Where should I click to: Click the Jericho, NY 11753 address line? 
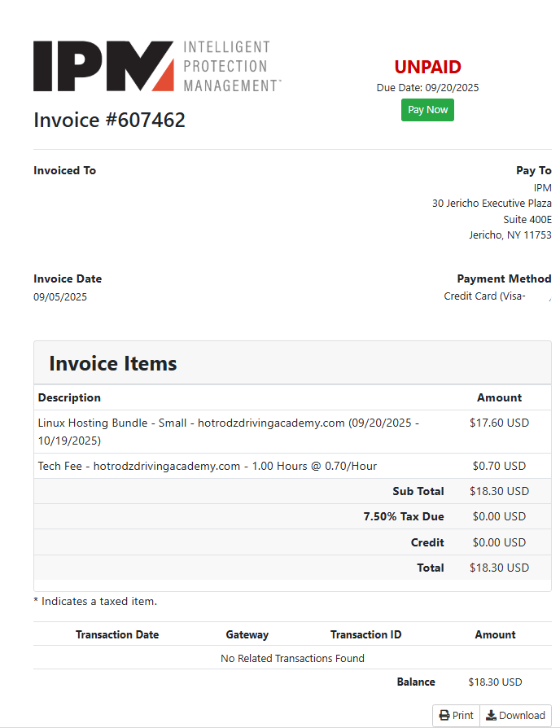tap(510, 235)
